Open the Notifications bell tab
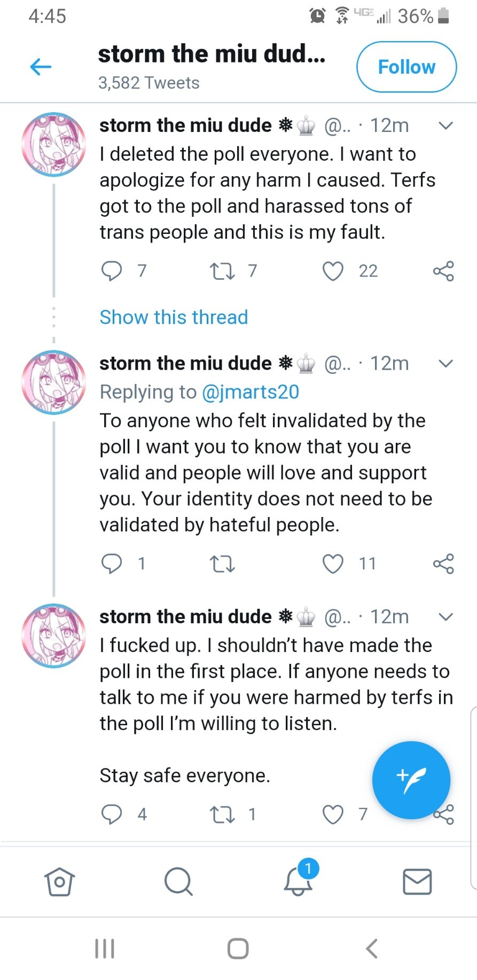 298,881
